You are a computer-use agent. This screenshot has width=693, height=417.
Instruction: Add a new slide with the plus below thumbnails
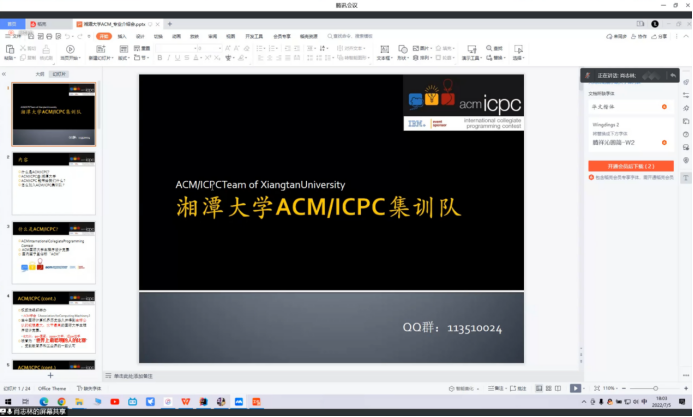[x=50, y=375]
